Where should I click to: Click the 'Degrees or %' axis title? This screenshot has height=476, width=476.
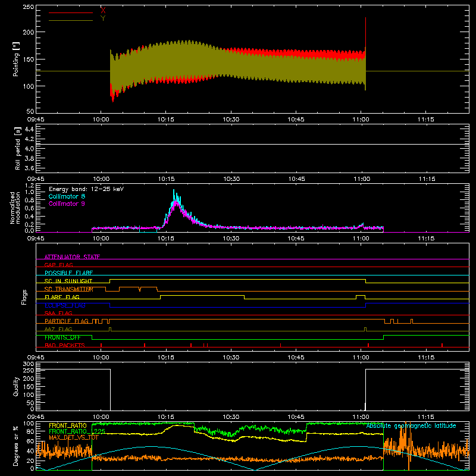point(16,446)
